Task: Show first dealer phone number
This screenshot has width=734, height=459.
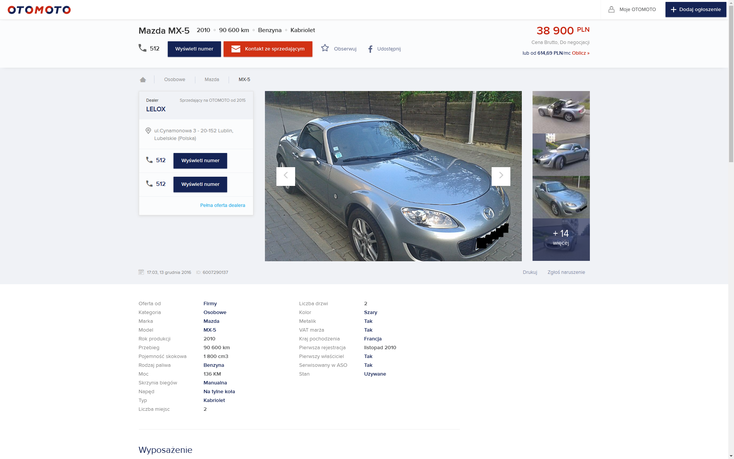Action: point(200,160)
